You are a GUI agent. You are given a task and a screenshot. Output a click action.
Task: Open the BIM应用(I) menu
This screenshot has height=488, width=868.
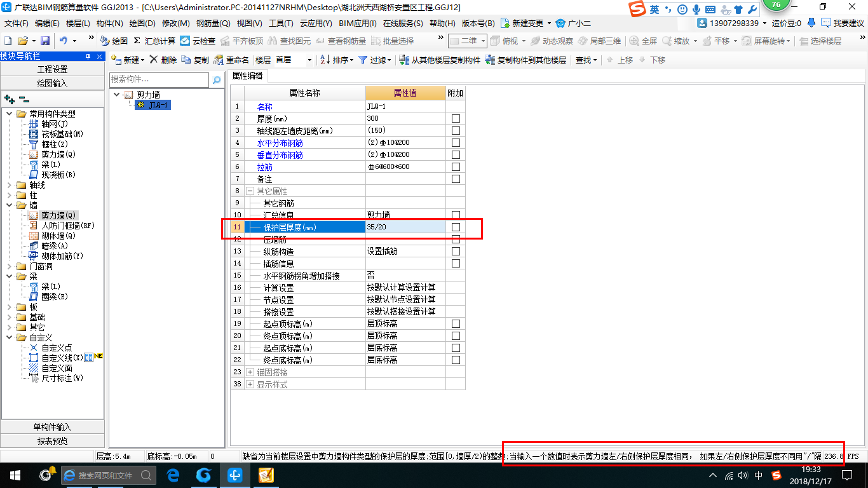point(359,23)
